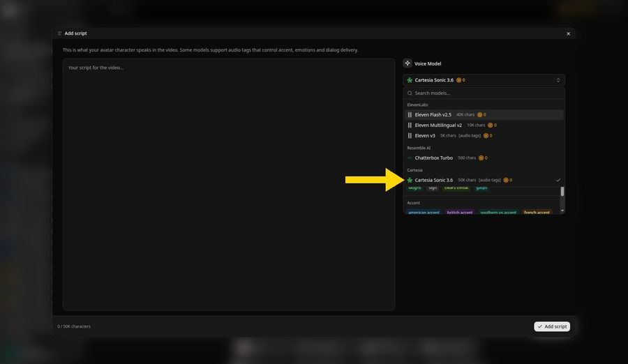This screenshot has height=364, width=628.
Task: Click the Add script title icon
Action: pyautogui.click(x=59, y=33)
